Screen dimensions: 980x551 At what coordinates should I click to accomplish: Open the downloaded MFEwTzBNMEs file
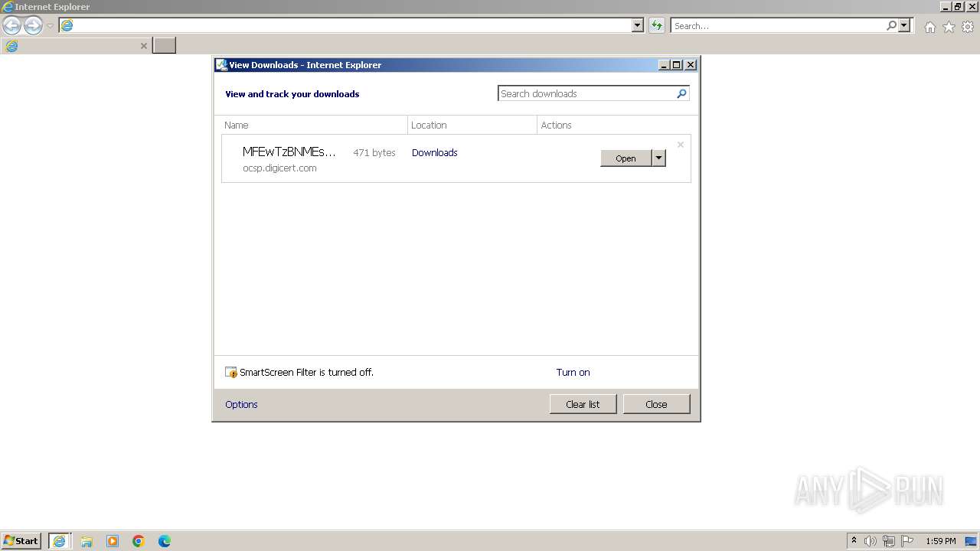(x=626, y=158)
